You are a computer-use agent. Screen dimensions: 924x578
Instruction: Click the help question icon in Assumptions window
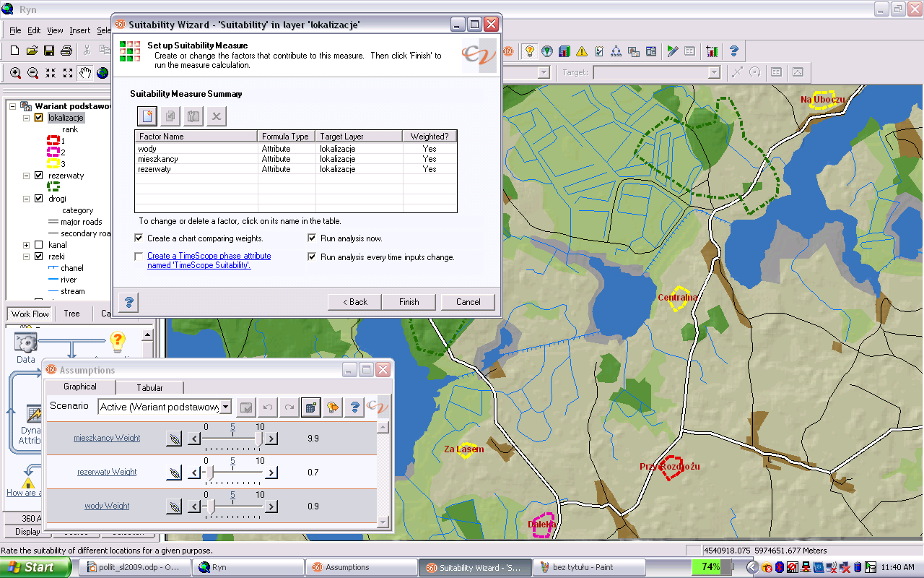(x=354, y=407)
